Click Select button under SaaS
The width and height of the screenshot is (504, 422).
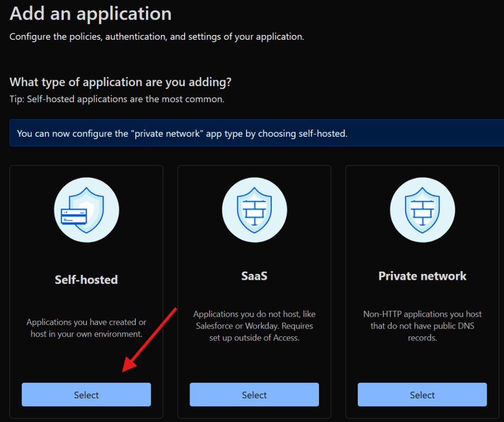click(254, 394)
